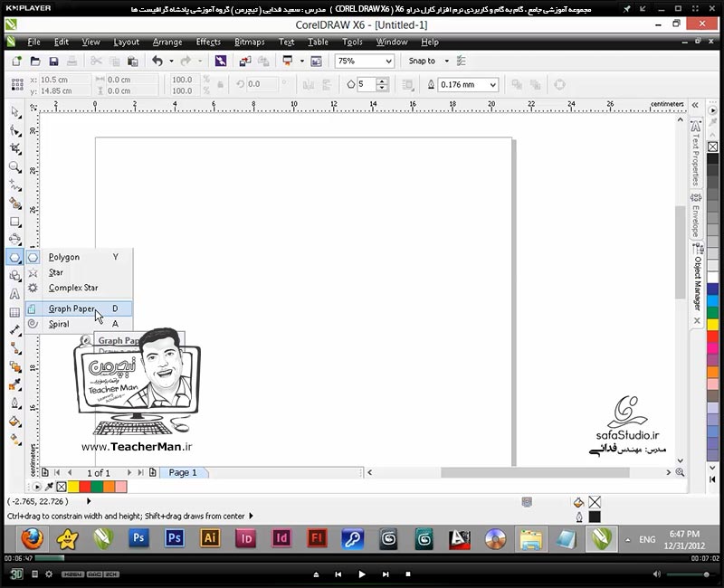Open KMPlayer preferences gear icon
Viewport: 724px width, 588px height.
pyautogui.click(x=49, y=574)
